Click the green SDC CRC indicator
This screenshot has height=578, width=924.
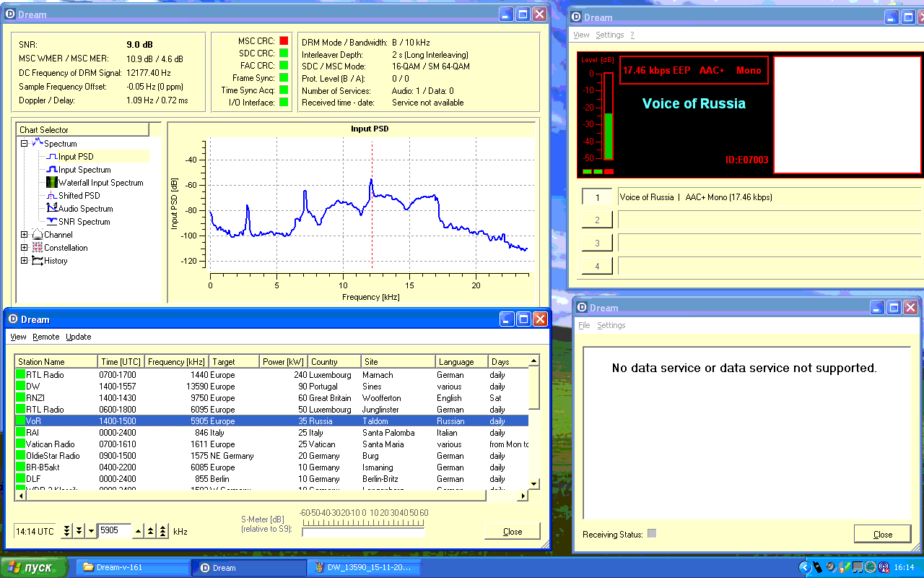[284, 53]
